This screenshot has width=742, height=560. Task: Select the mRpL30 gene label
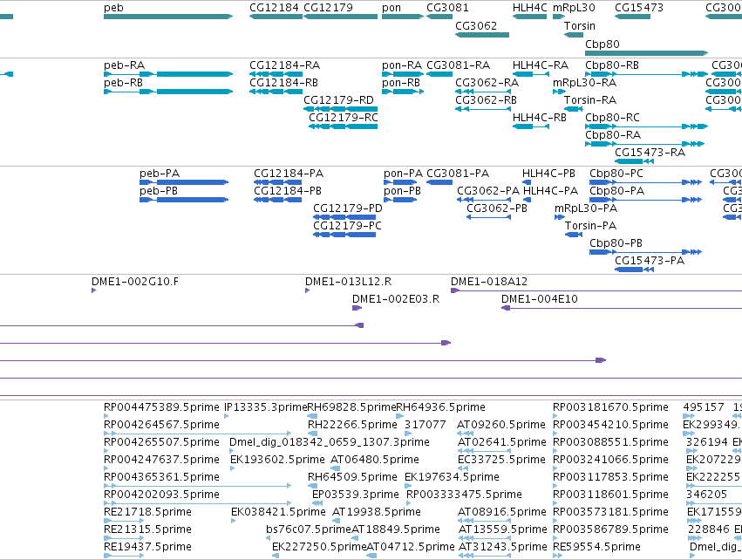coord(574,8)
